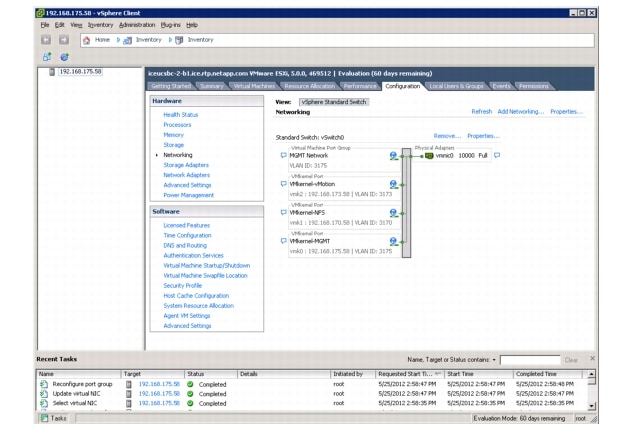The width and height of the screenshot is (640, 431).
Task: Click the Select virtual NIC task icon
Action: click(x=44, y=403)
